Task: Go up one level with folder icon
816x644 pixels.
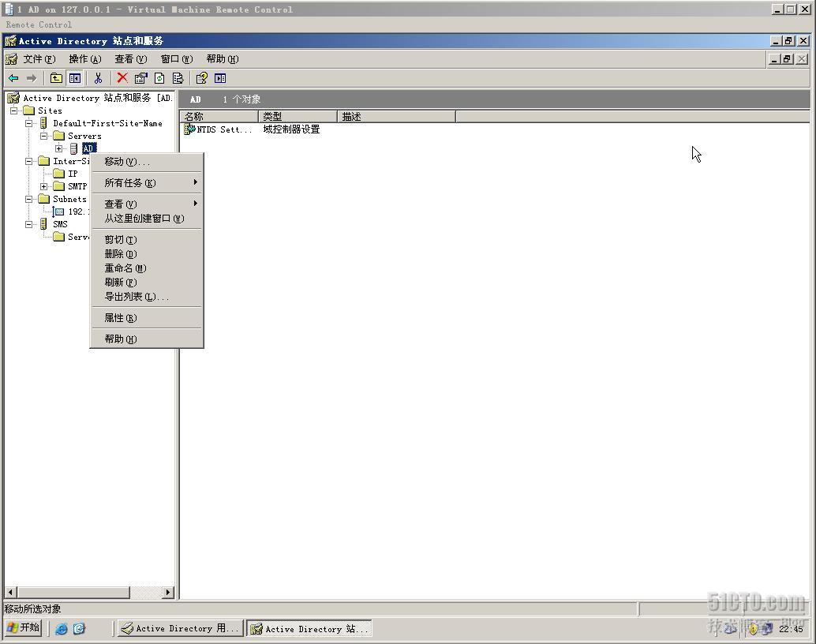Action: (56, 78)
